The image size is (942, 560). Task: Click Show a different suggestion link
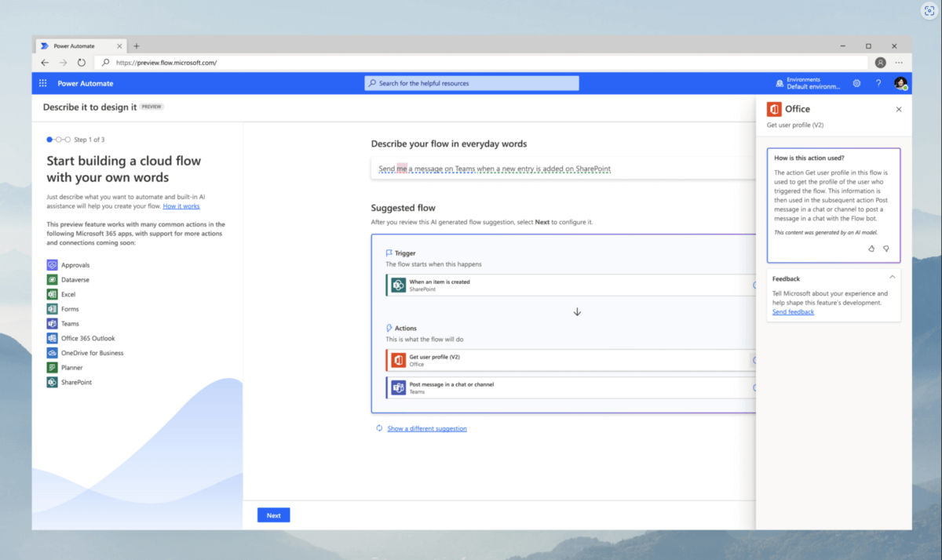tap(427, 428)
